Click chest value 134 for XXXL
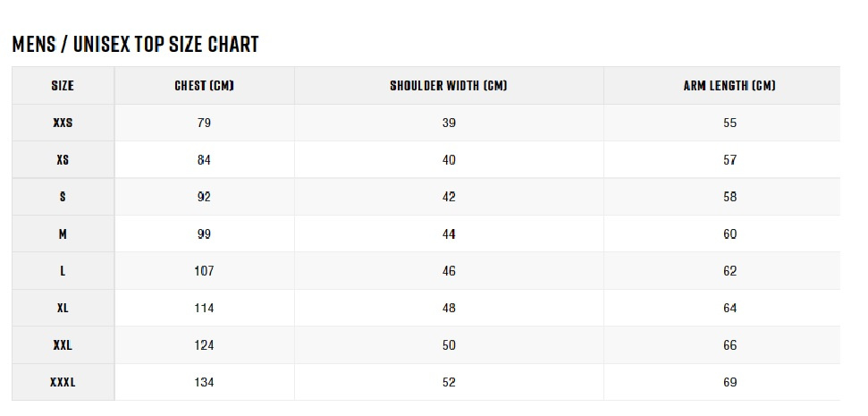 coord(204,382)
